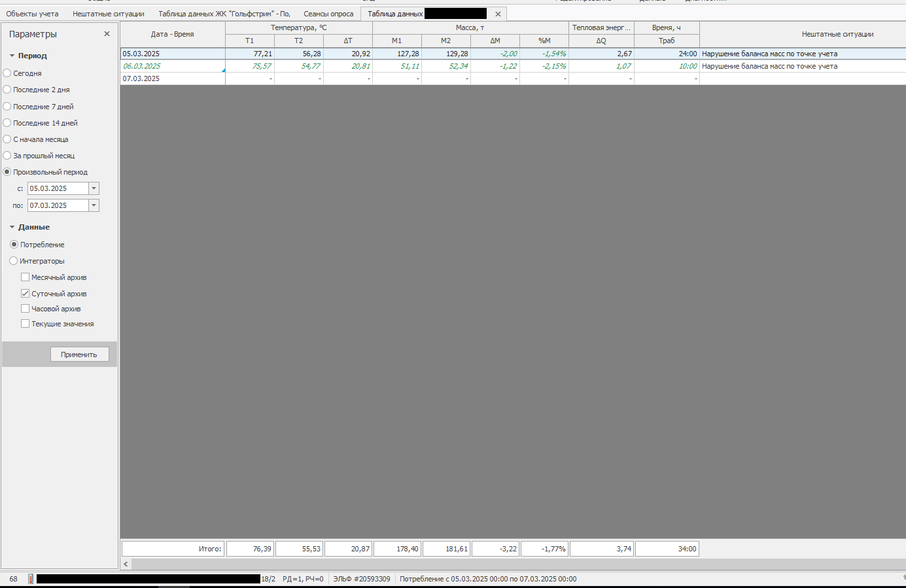The height and width of the screenshot is (588, 906).
Task: Click the T1 column header
Action: pos(250,41)
